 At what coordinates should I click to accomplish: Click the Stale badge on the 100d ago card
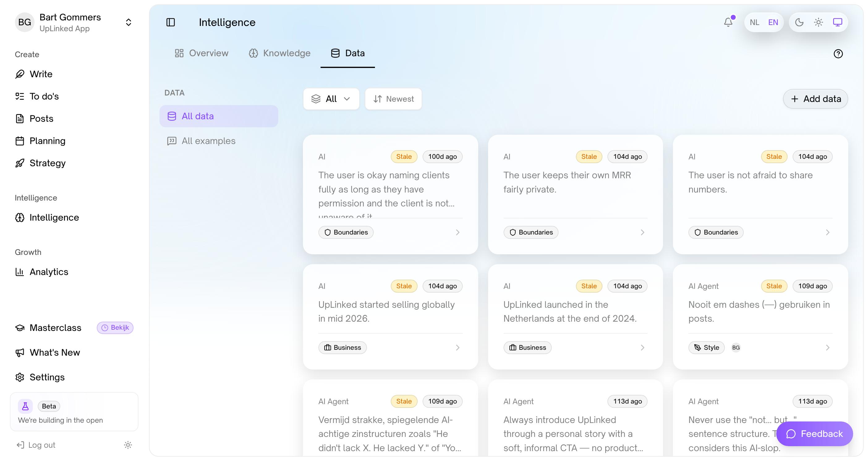click(x=404, y=157)
